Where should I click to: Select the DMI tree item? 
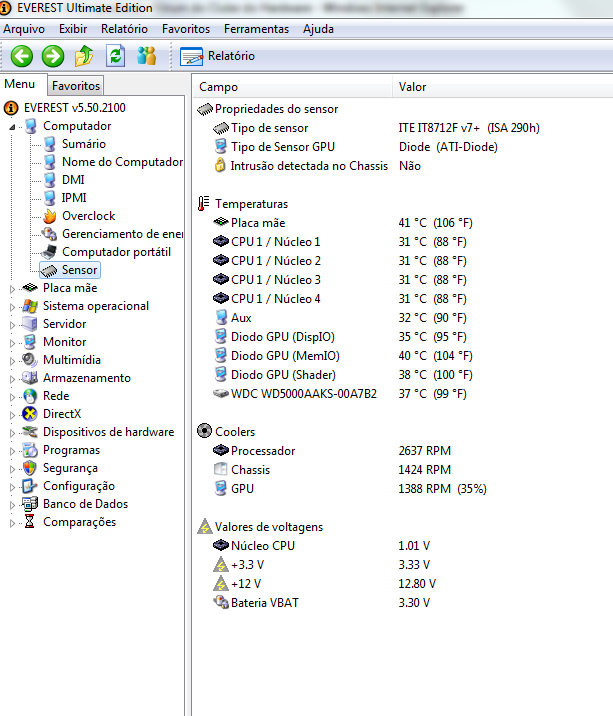[73, 180]
